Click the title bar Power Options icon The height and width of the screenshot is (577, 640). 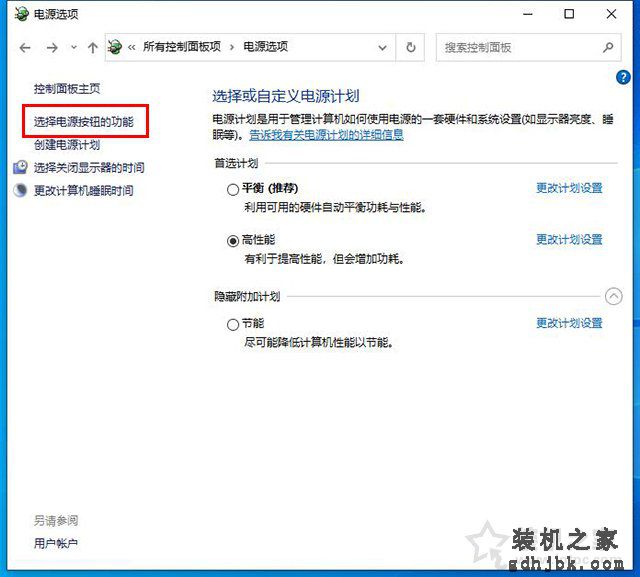22,14
